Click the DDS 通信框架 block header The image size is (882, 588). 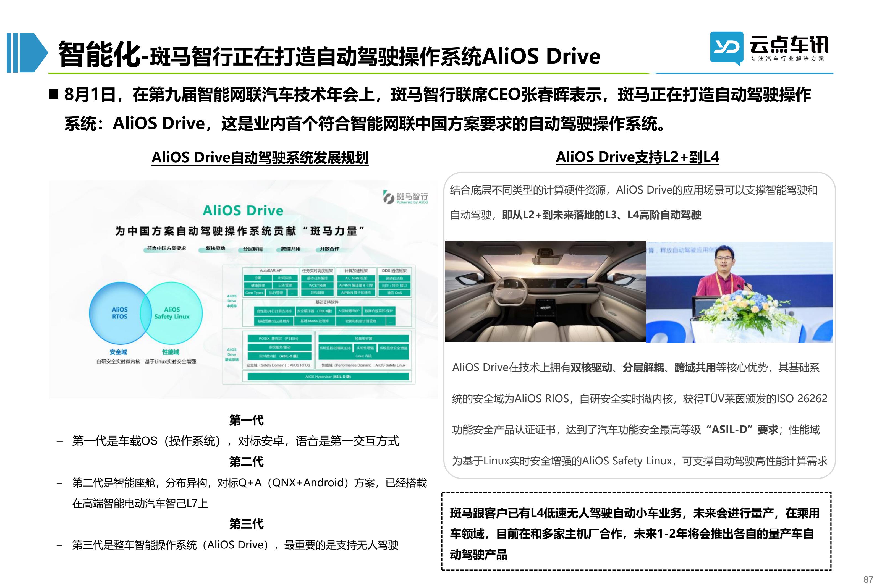point(394,270)
